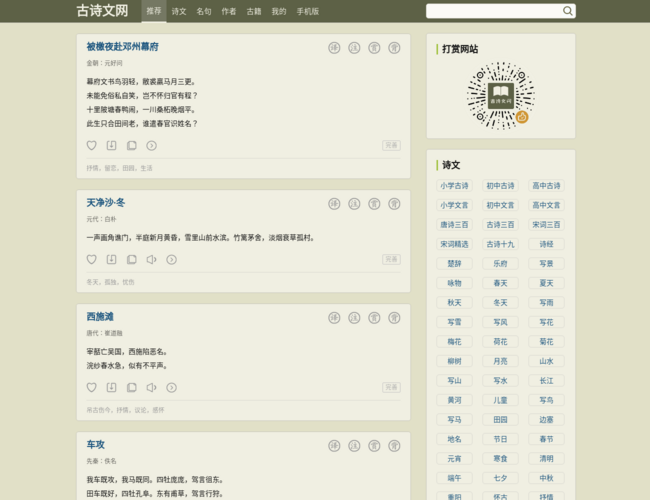Select 中秋 category tag
This screenshot has height=500, width=650.
[546, 478]
